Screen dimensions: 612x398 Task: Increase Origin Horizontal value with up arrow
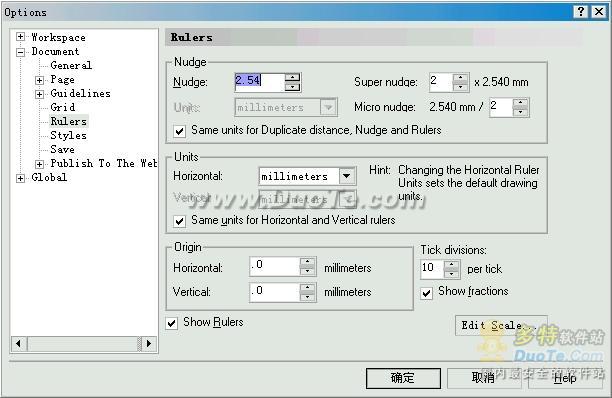click(307, 262)
